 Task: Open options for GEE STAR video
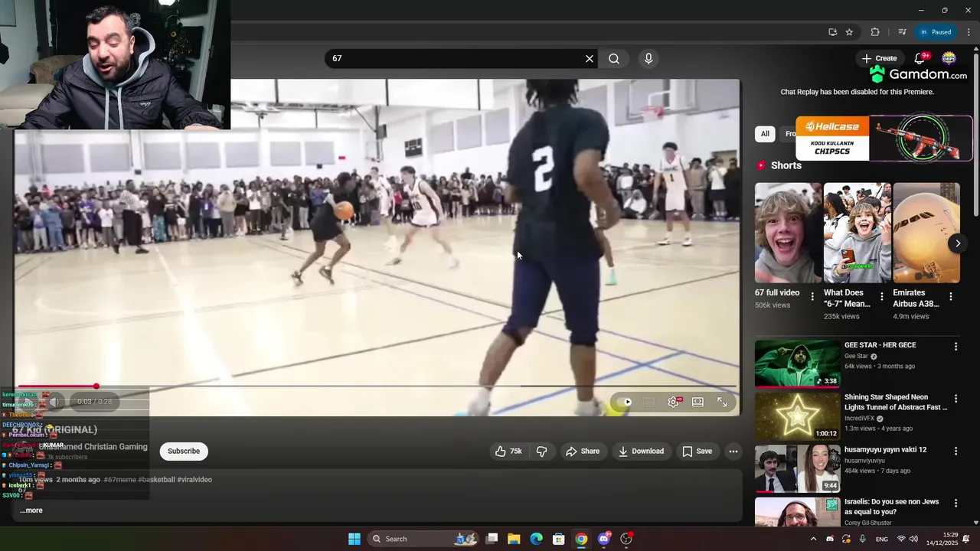pos(955,347)
